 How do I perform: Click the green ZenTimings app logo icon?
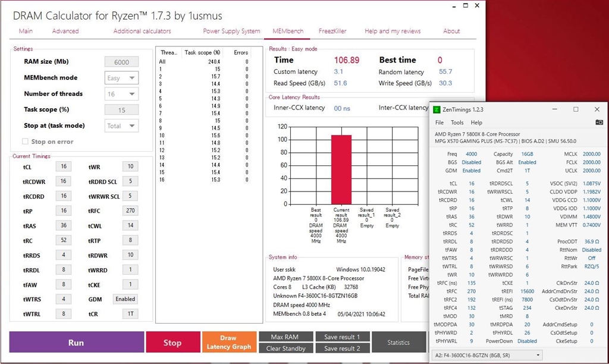tap(437, 109)
